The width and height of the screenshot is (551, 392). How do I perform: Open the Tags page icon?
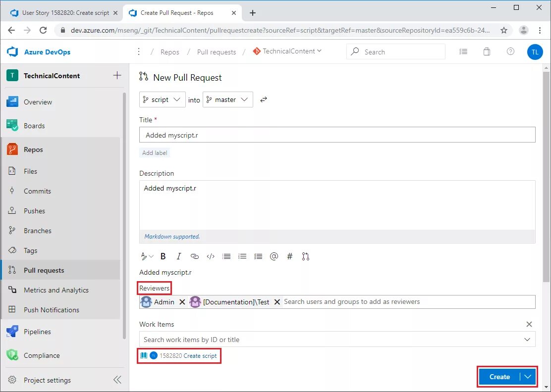pyautogui.click(x=12, y=250)
